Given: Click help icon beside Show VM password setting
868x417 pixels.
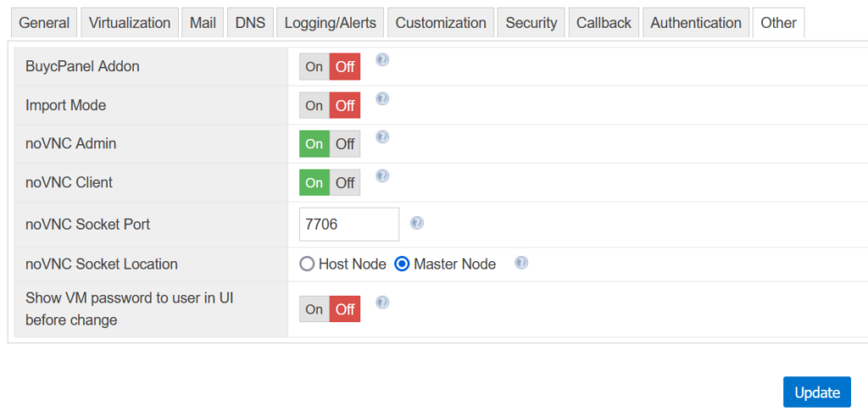Looking at the screenshot, I should 382,303.
